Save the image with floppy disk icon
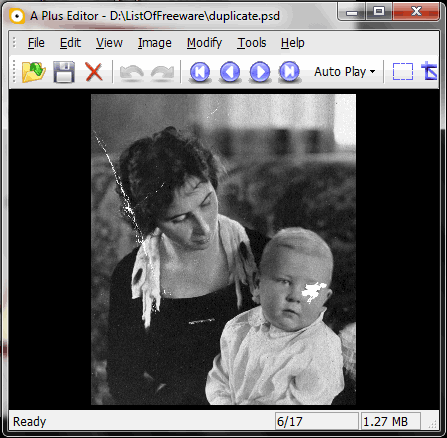 pyautogui.click(x=64, y=72)
